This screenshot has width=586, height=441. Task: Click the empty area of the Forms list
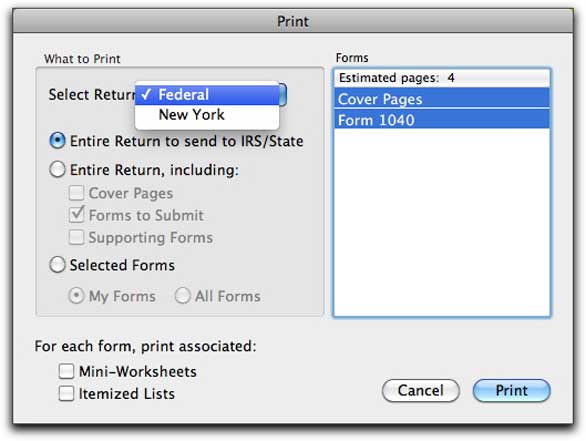tap(442, 222)
